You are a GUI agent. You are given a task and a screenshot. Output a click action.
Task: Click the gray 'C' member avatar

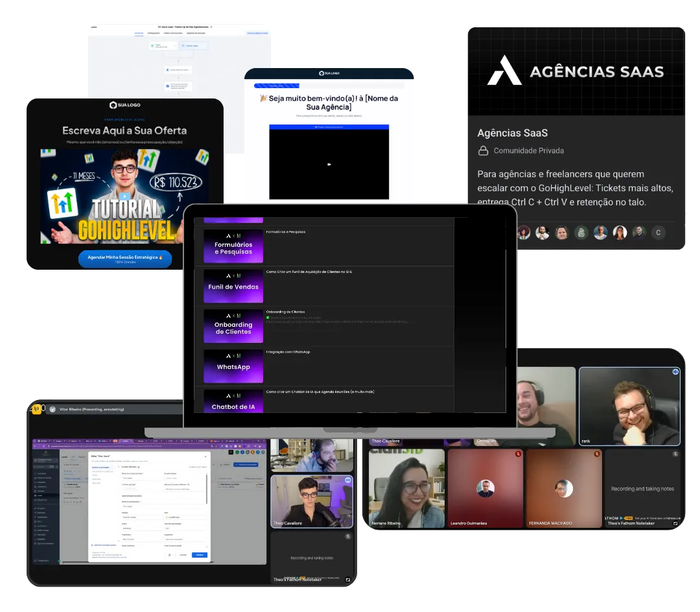click(658, 233)
